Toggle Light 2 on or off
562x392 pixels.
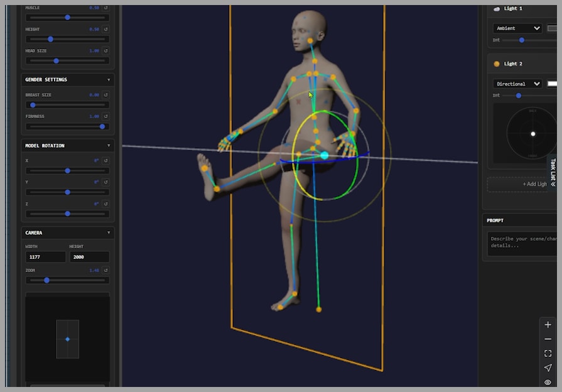[x=497, y=63]
